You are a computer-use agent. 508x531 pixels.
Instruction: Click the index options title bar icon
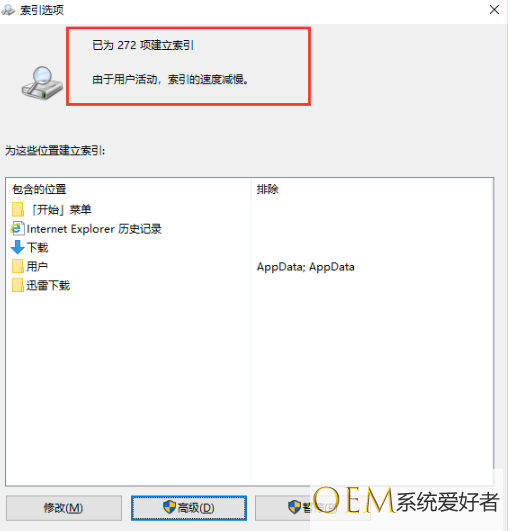(x=8, y=10)
